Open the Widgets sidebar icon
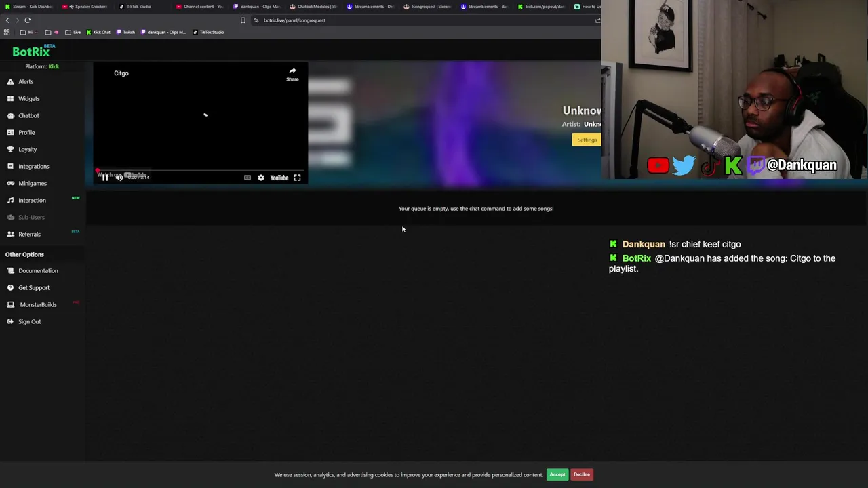The image size is (868, 488). pyautogui.click(x=10, y=98)
